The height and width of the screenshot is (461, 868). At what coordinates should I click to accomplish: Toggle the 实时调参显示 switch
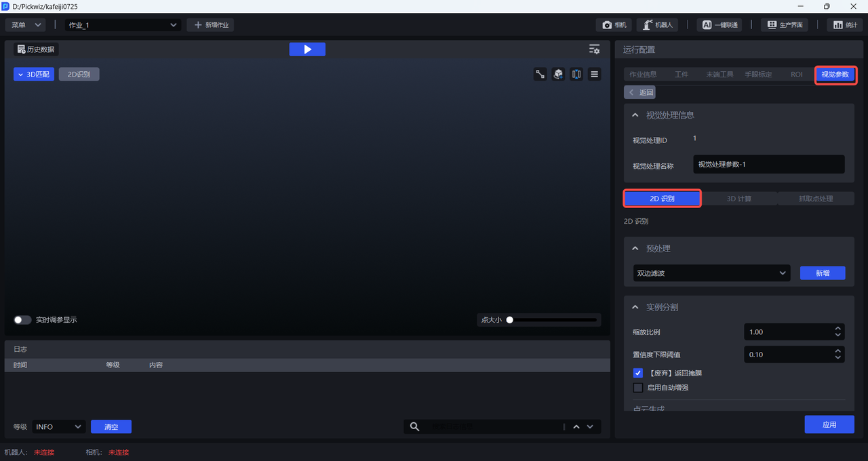pyautogui.click(x=22, y=320)
